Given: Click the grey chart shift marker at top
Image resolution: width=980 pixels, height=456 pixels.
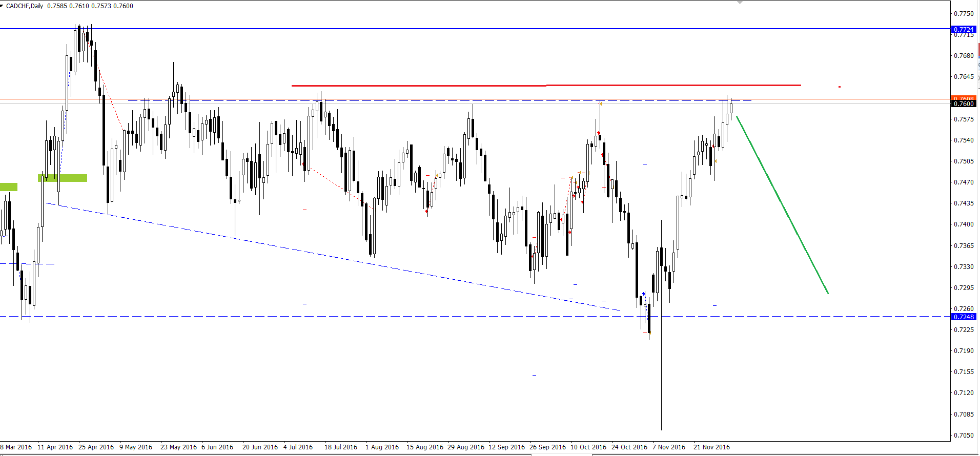Looking at the screenshot, I should 739,3.
